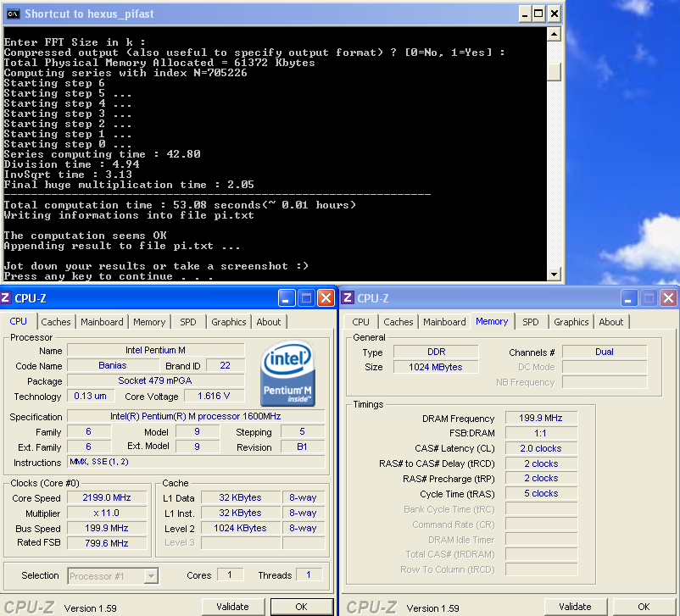The height and width of the screenshot is (616, 680).
Task: Click the Rated FSB value '799.6 MHz'
Action: [x=107, y=543]
